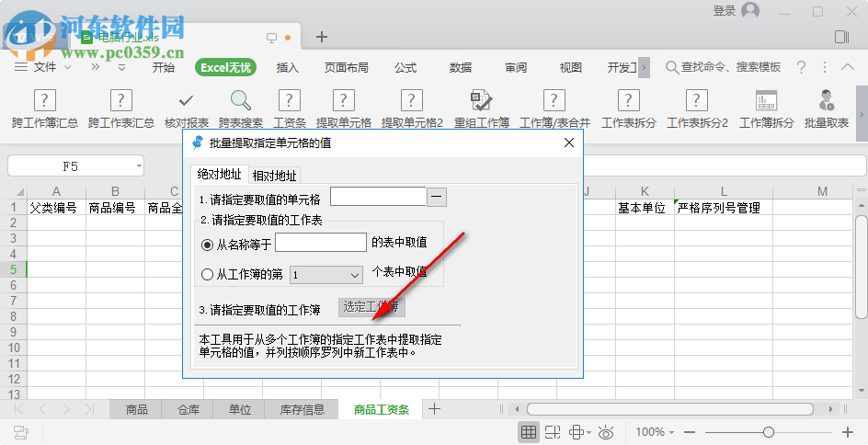Click the cell range selector collapse button
Screen dimensions: 868x445
pos(437,197)
